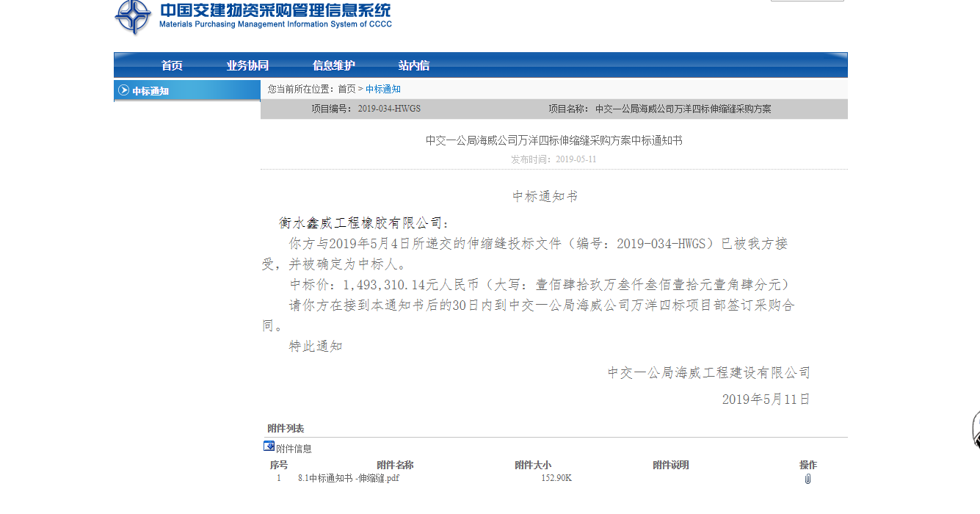Screen dimensions: 980x514
Task: Go to 站内信 in the navigation bar
Action: point(414,65)
